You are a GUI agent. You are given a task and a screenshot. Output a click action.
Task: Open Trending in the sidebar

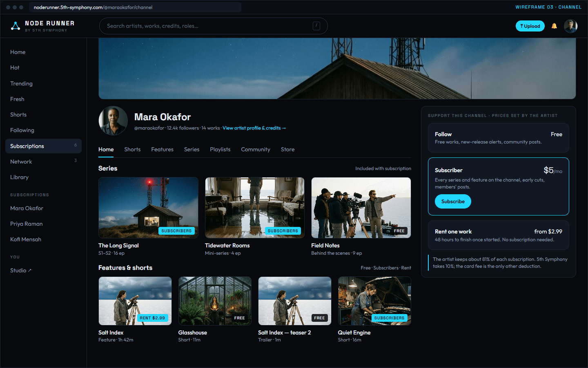click(43, 83)
